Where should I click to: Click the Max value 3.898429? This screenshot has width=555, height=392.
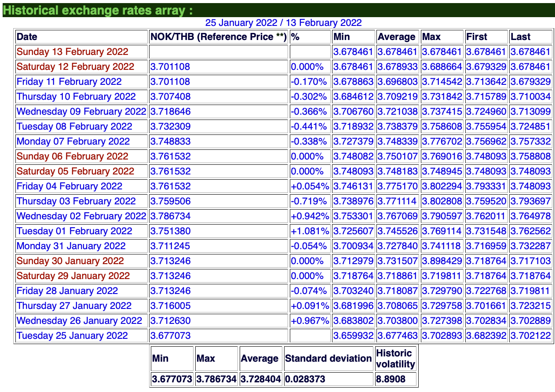point(442,261)
